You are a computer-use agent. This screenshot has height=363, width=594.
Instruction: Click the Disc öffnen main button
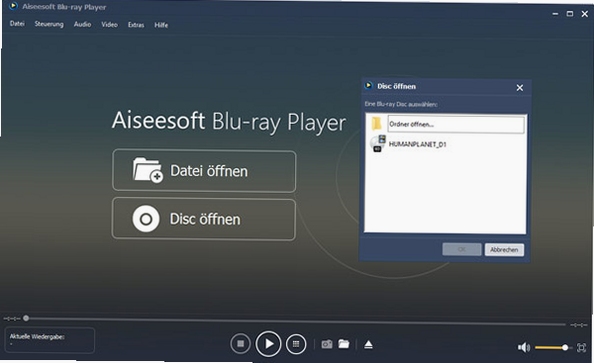tap(204, 219)
